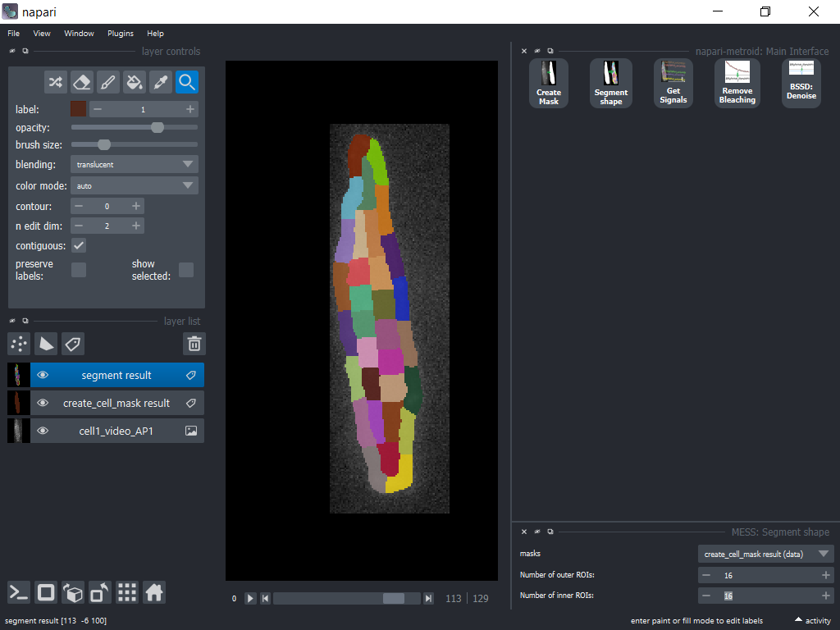The height and width of the screenshot is (630, 840).
Task: Reset view with the home icon
Action: click(x=153, y=592)
